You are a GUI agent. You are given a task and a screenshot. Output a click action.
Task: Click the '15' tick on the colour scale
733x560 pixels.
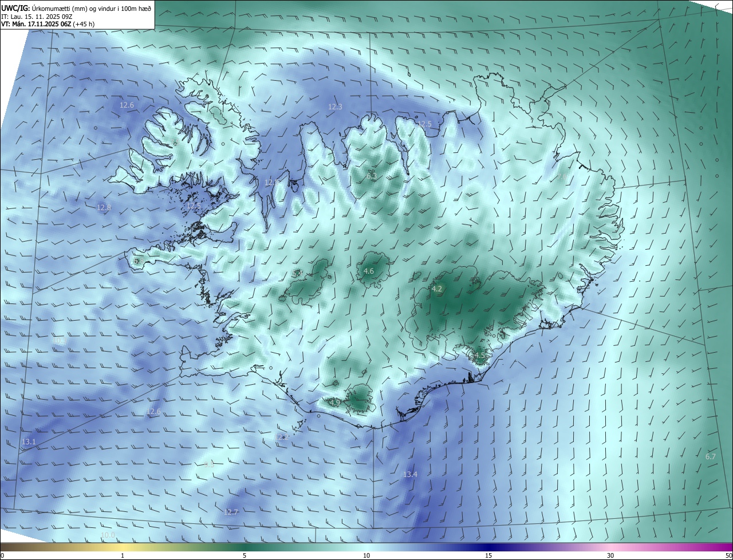(x=488, y=555)
